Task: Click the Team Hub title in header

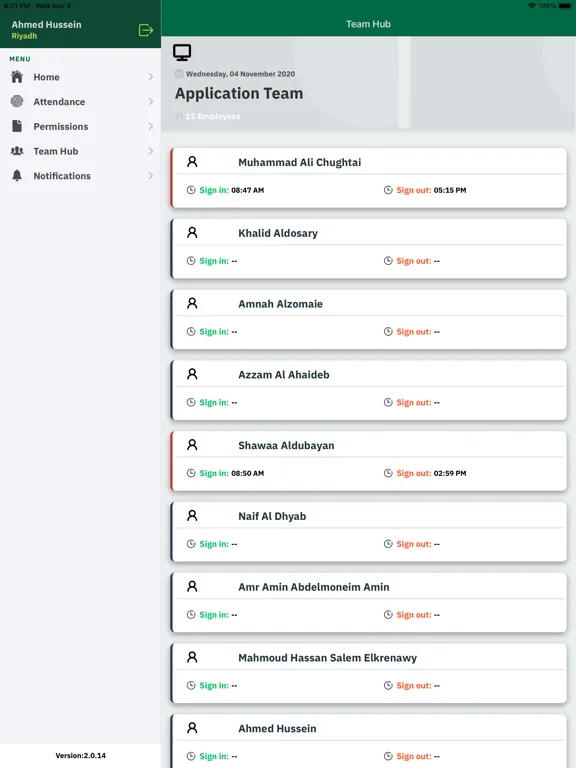Action: 368,24
